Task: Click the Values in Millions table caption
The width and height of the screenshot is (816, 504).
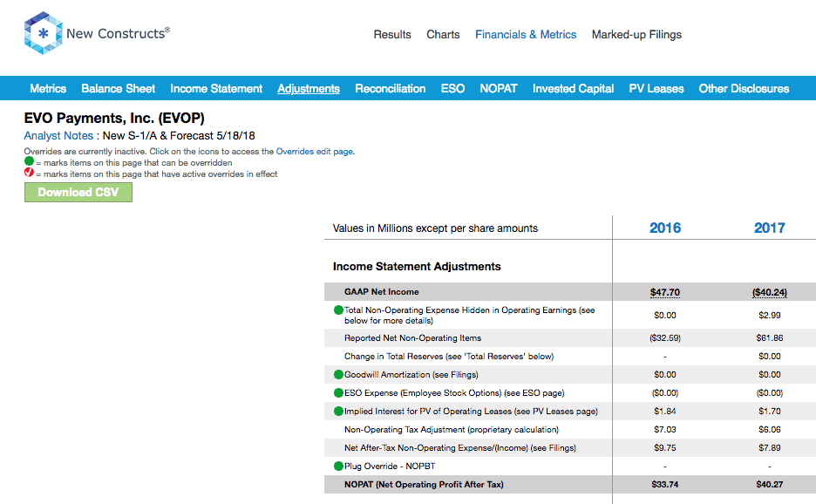Action: (x=435, y=228)
